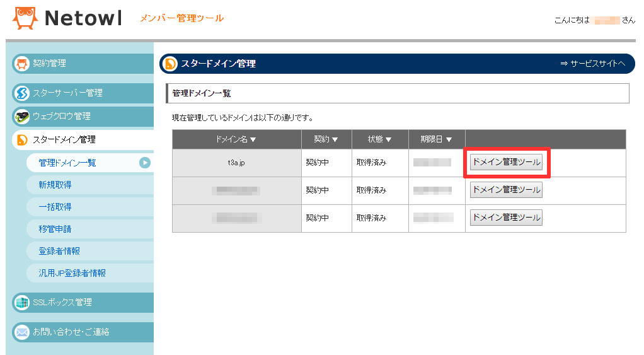The height and width of the screenshot is (355, 644).
Task: Open ドメイン管理ツール in second domain row
Action: 506,190
